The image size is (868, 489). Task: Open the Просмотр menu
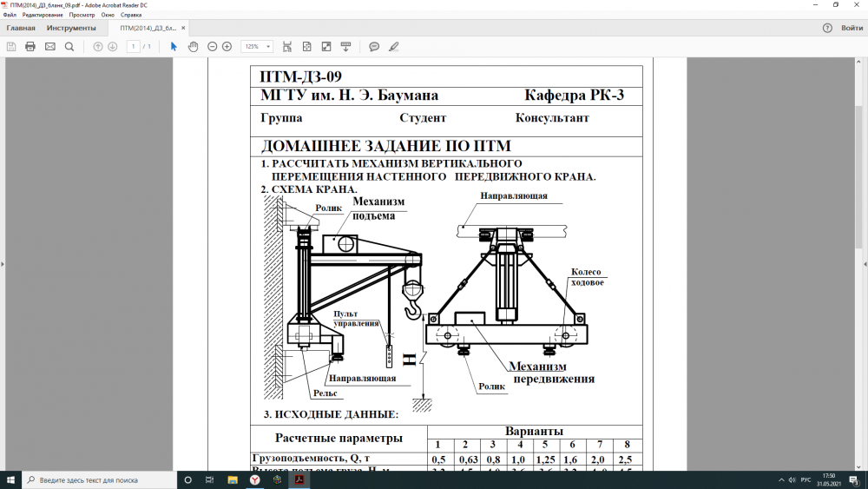coord(82,15)
